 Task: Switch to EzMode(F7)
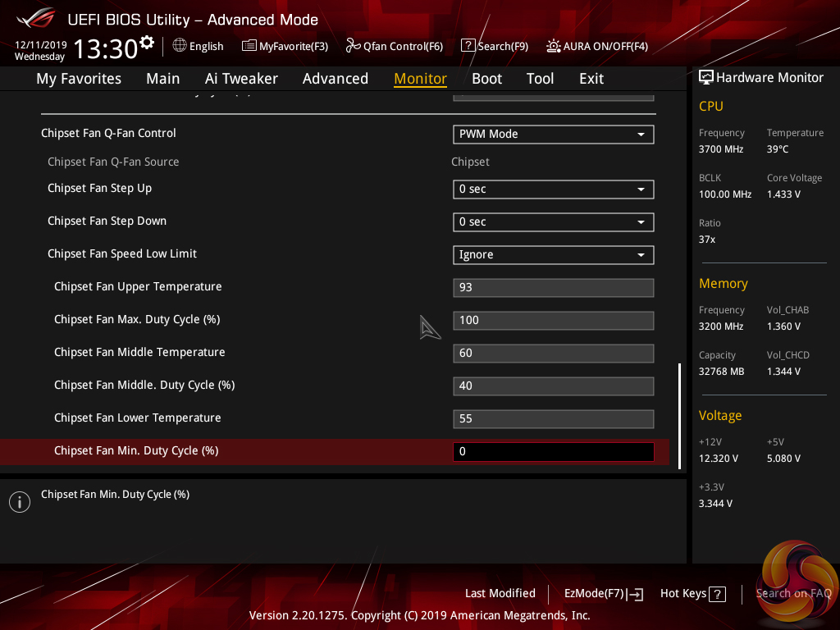pyautogui.click(x=603, y=593)
